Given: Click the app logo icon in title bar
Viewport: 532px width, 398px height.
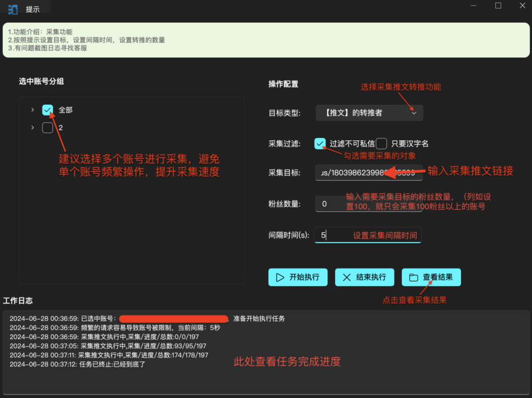Looking at the screenshot, I should point(13,9).
